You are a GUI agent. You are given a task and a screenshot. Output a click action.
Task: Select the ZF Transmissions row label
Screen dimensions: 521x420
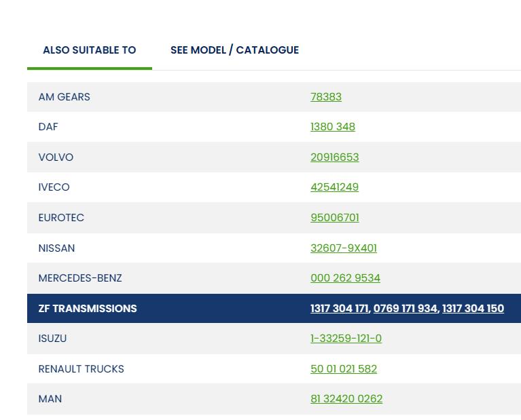[x=88, y=309]
